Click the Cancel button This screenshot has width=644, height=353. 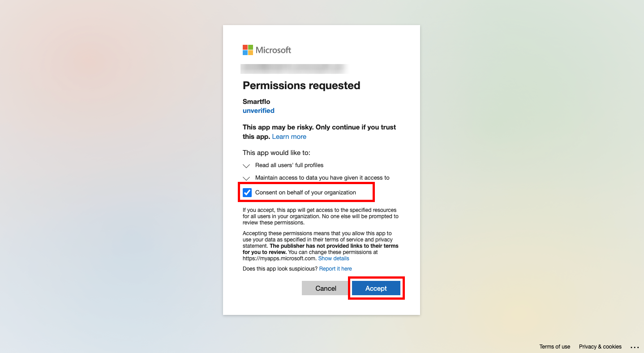[x=326, y=288]
